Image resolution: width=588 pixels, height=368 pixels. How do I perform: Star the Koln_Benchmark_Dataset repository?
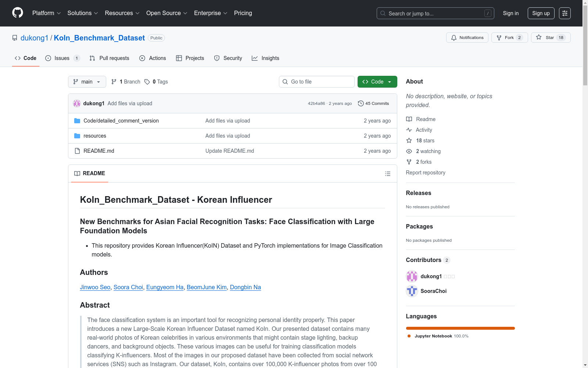(550, 38)
